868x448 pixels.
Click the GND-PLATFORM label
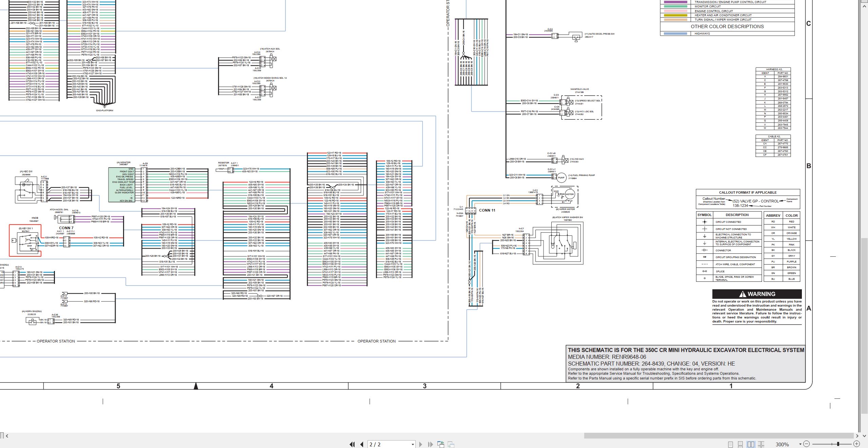104,111
